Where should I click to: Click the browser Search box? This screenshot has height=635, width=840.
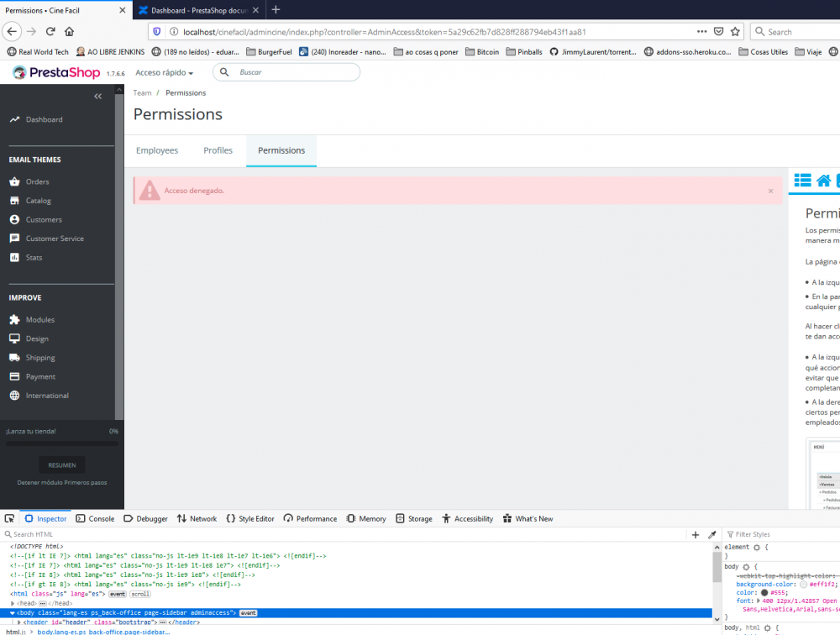click(x=795, y=32)
